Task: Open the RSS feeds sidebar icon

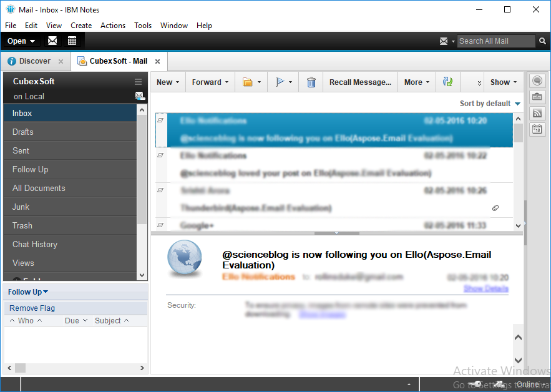Action: coord(537,113)
